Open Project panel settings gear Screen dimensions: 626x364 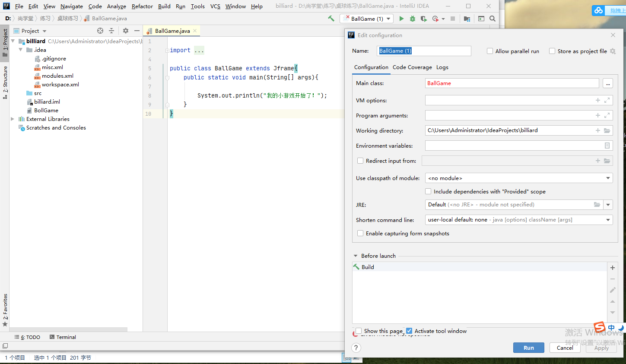pos(126,31)
